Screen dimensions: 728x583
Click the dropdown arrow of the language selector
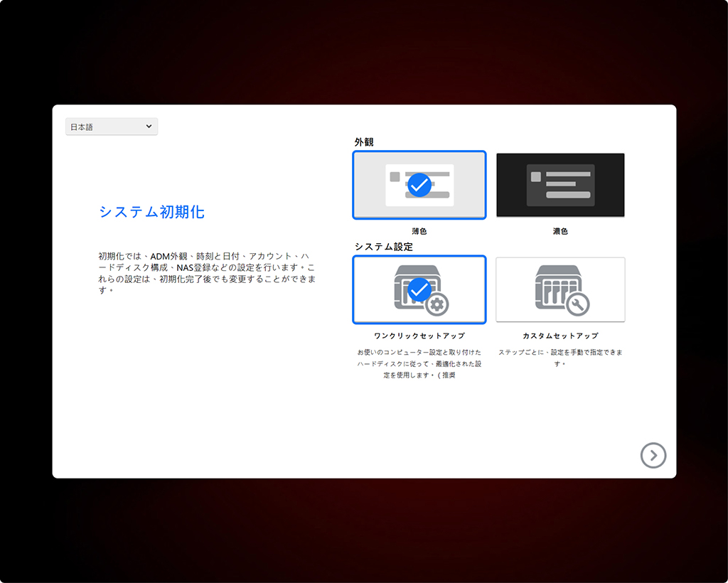pyautogui.click(x=149, y=127)
